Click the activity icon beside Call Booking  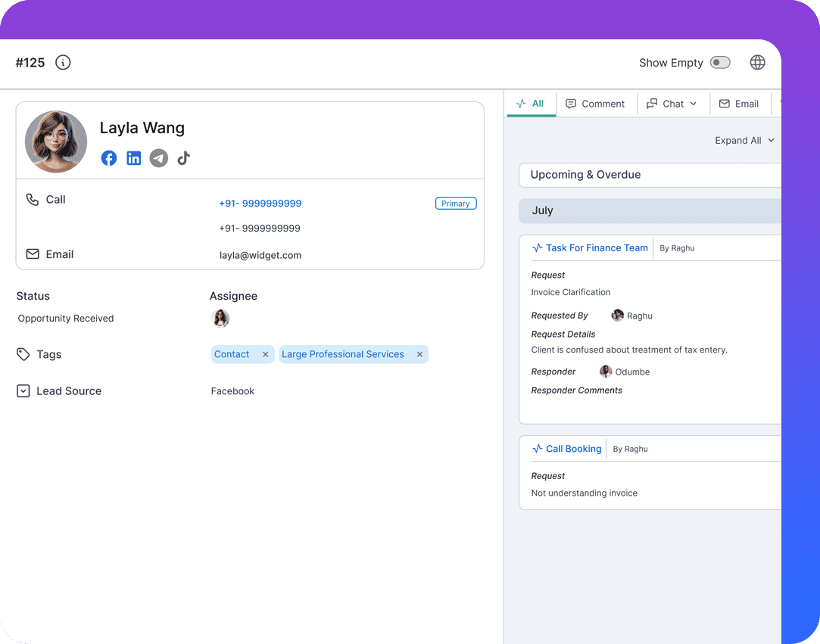point(537,449)
